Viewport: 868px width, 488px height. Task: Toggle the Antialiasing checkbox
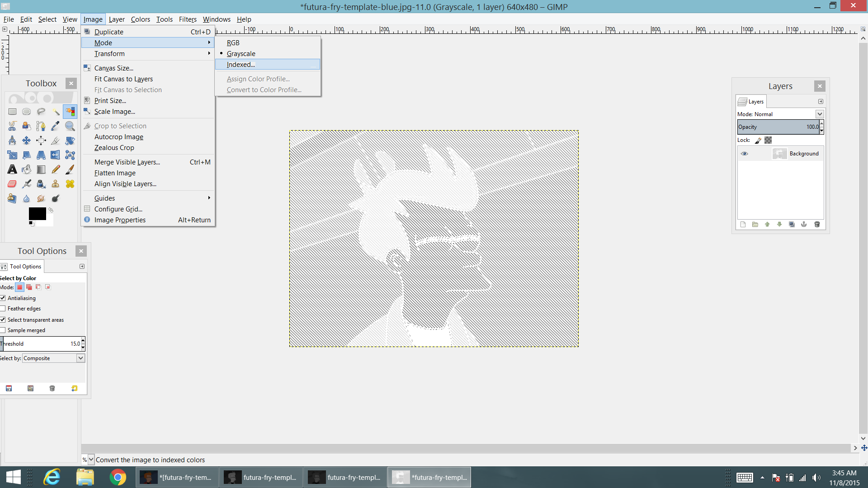pyautogui.click(x=3, y=298)
